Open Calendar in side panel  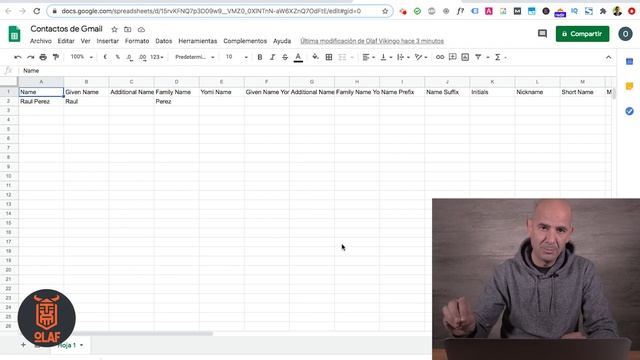[x=629, y=62]
